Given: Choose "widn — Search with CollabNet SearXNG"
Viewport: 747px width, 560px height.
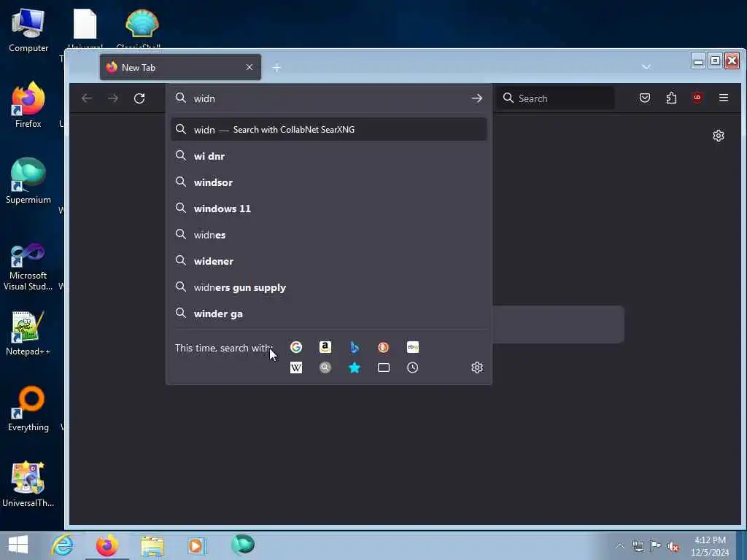Looking at the screenshot, I should click(x=329, y=130).
